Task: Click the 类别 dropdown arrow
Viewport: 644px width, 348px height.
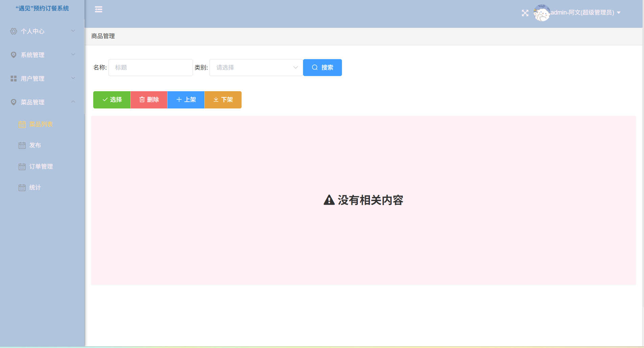Action: [x=296, y=68]
